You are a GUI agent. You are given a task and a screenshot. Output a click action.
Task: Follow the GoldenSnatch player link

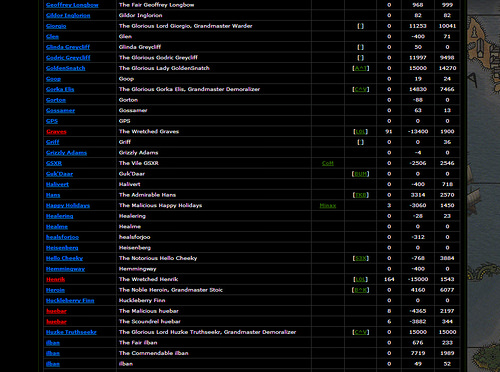click(x=66, y=68)
